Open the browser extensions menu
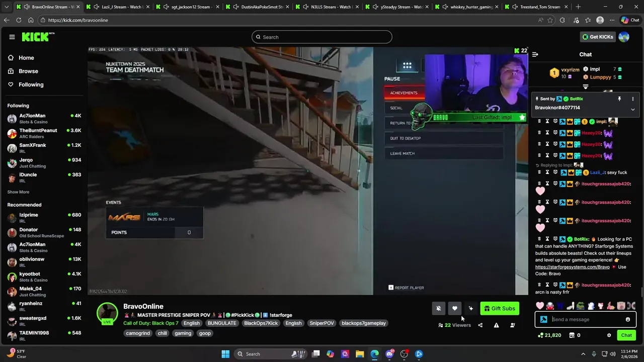Screen dimensions: 644x362 click(562, 20)
